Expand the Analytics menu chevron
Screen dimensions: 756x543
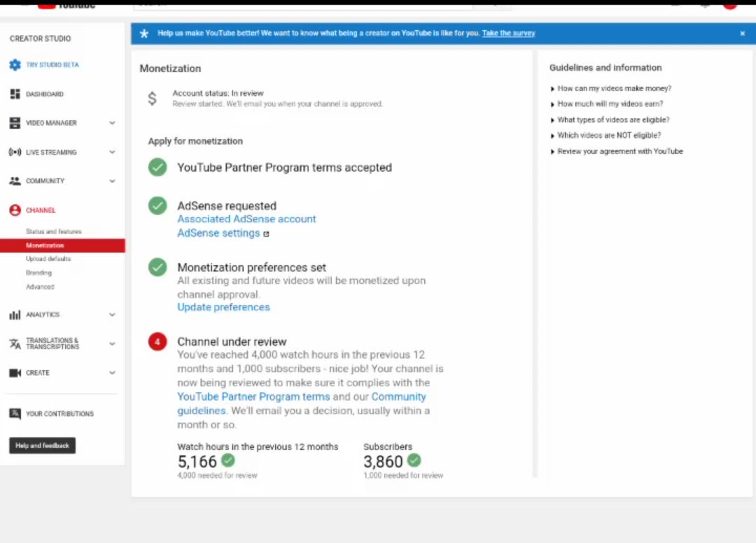(x=112, y=315)
